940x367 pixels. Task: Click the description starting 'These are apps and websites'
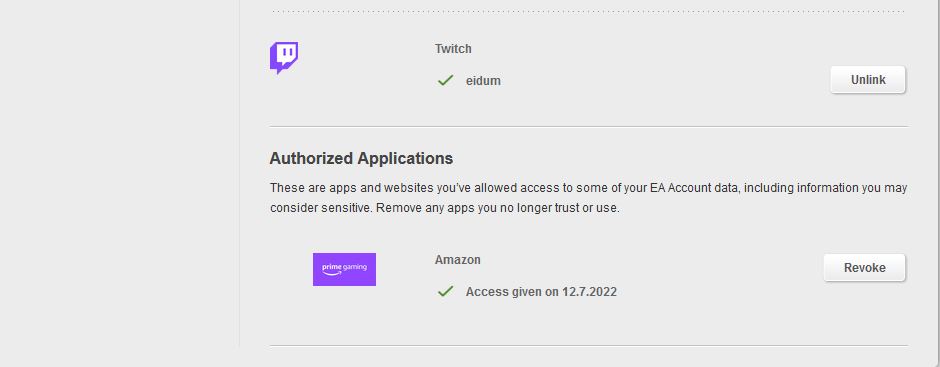pos(588,198)
